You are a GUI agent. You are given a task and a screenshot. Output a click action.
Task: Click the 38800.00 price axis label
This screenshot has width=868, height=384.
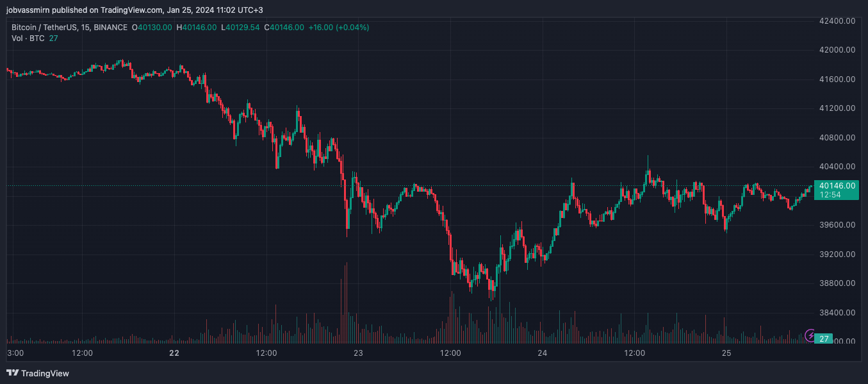click(x=837, y=283)
